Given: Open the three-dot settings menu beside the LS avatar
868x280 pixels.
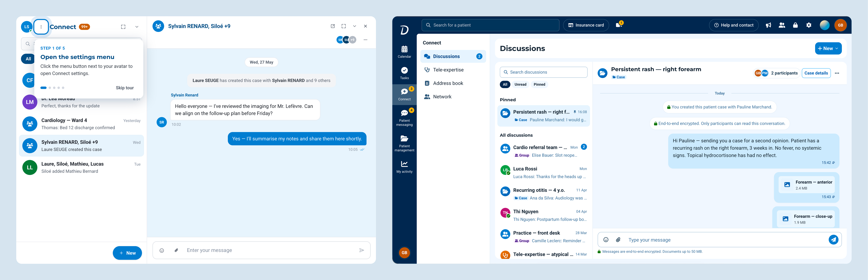Looking at the screenshot, I should point(41,27).
